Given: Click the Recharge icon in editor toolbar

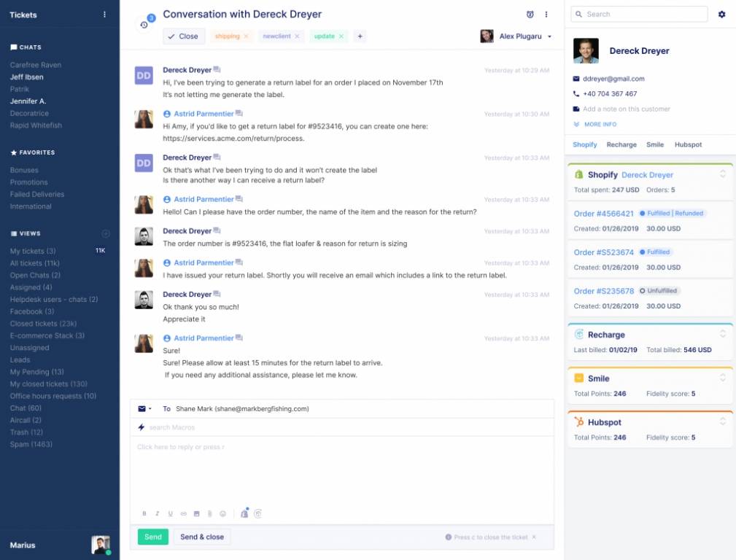Looking at the screenshot, I should coord(257,513).
